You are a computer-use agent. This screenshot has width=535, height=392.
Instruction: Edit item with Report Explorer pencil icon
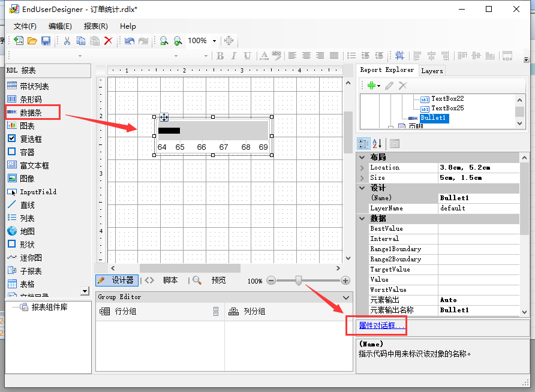(x=389, y=86)
